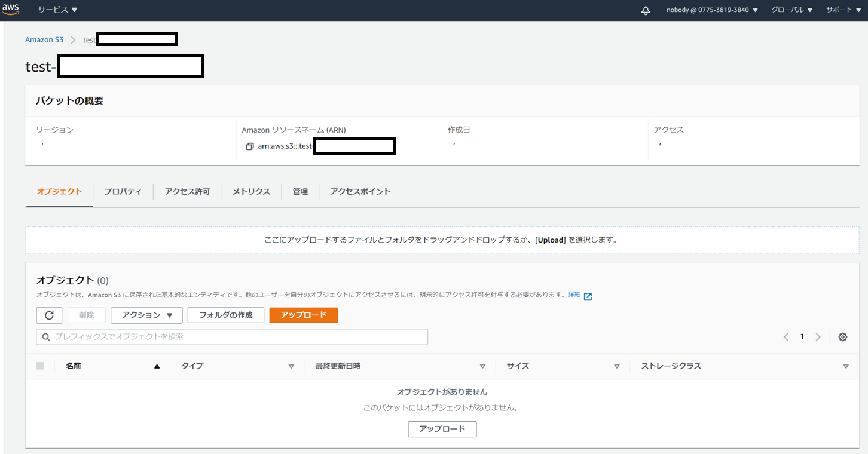
Task: Click the Amazon S3 breadcrumb link
Action: pyautogui.click(x=44, y=40)
